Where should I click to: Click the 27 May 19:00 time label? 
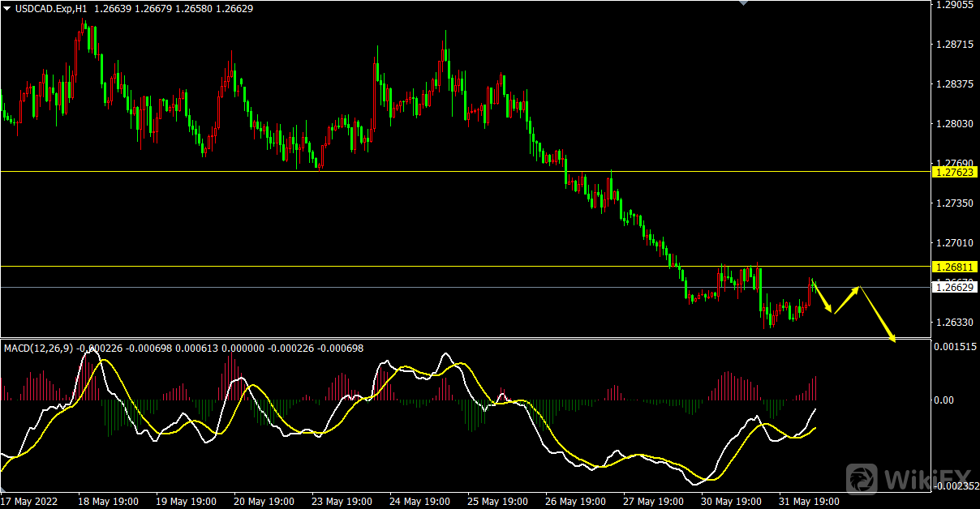[654, 502]
